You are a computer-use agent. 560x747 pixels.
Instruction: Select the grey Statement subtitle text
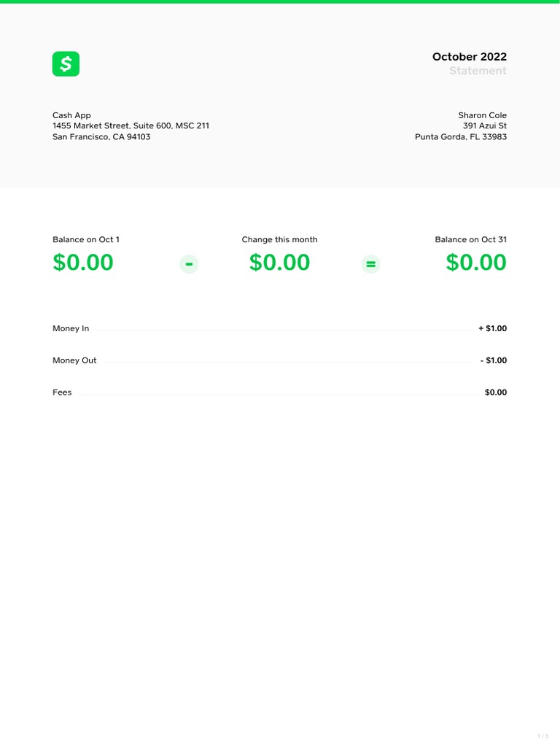click(478, 71)
